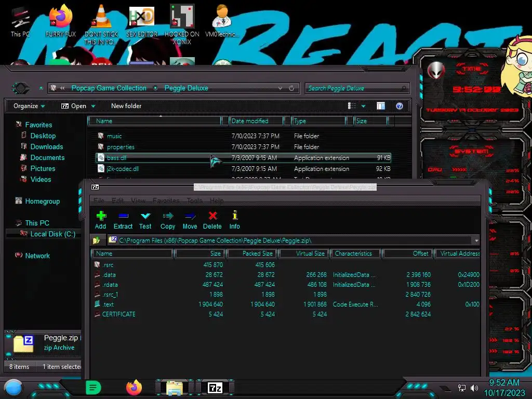Select the CERTIFICATE entry in 7-Zip
This screenshot has height=399, width=532.
pyautogui.click(x=118, y=314)
